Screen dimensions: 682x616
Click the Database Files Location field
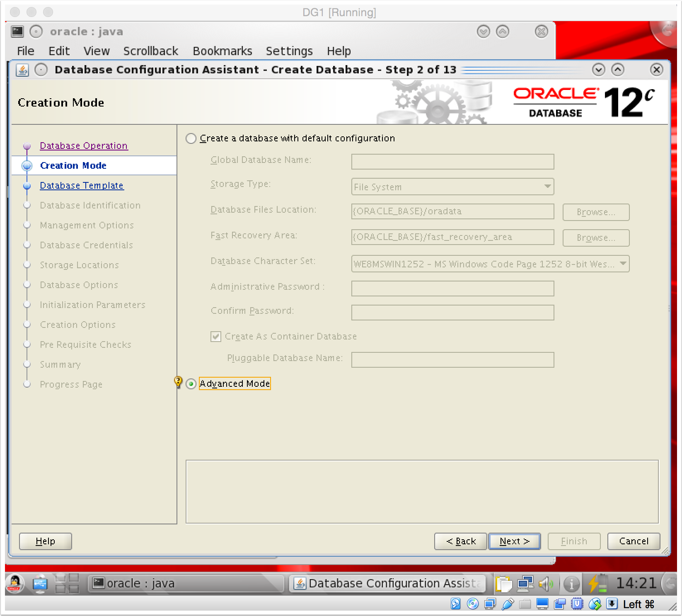(x=452, y=211)
